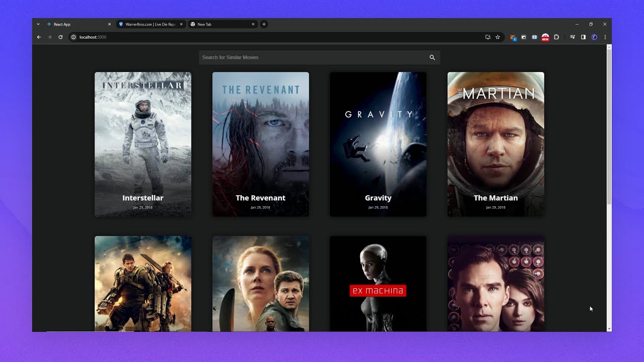Image resolution: width=644 pixels, height=362 pixels.
Task: Switch to the New Tab tab
Action: coord(221,24)
